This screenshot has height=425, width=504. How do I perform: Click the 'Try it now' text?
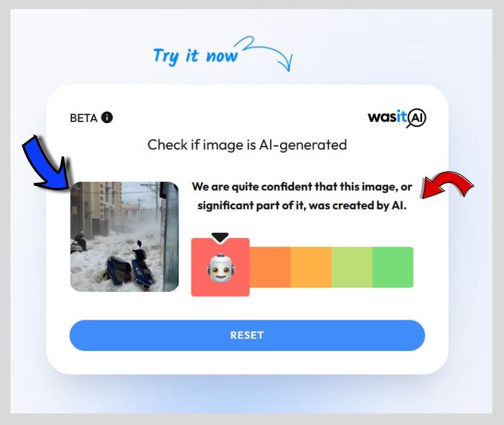tap(196, 56)
